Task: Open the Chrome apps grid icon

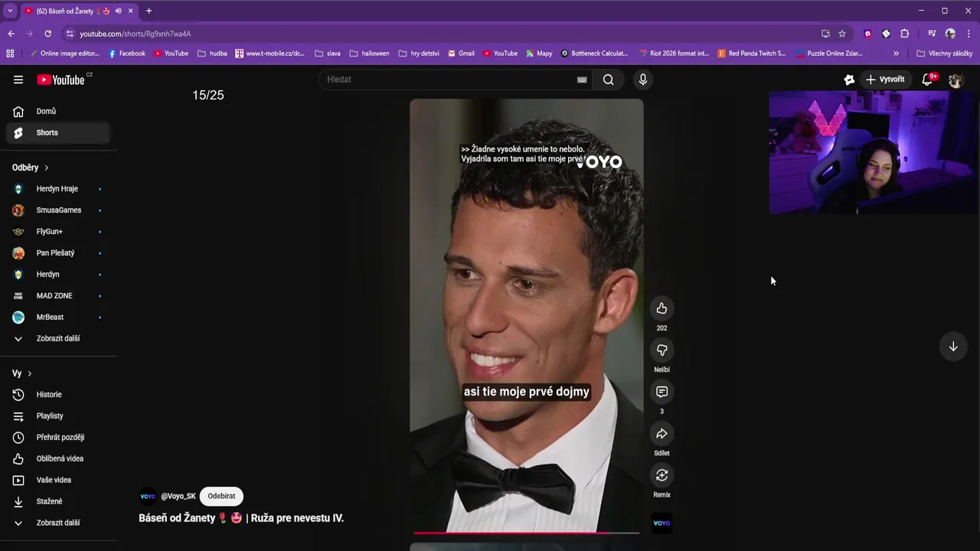Action: coord(10,54)
